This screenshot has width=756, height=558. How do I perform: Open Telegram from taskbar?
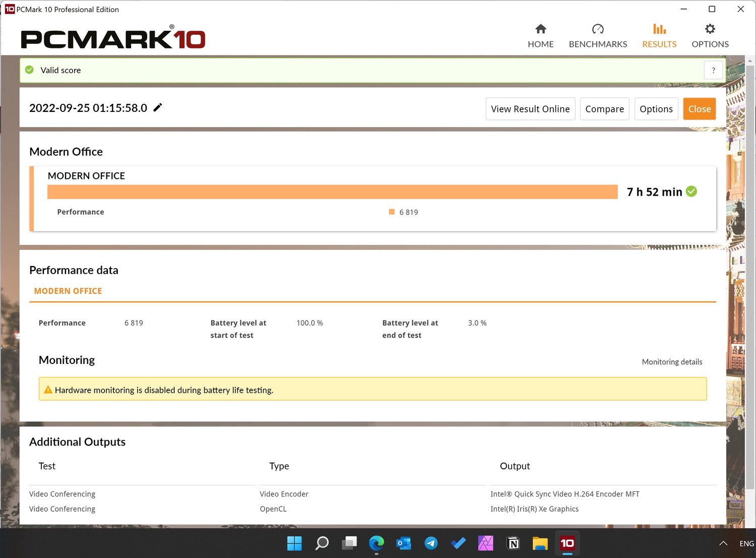pos(431,543)
